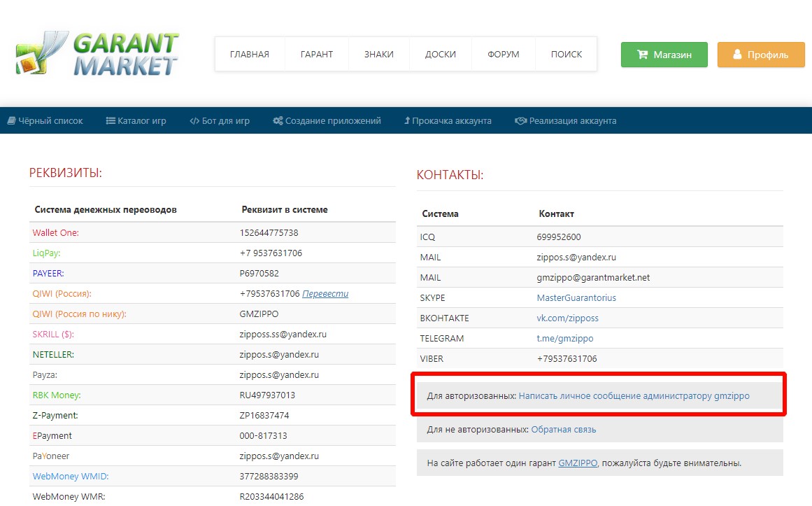Screen dimensions: 812x506
Task: Open Создание приложений page
Action: click(327, 121)
